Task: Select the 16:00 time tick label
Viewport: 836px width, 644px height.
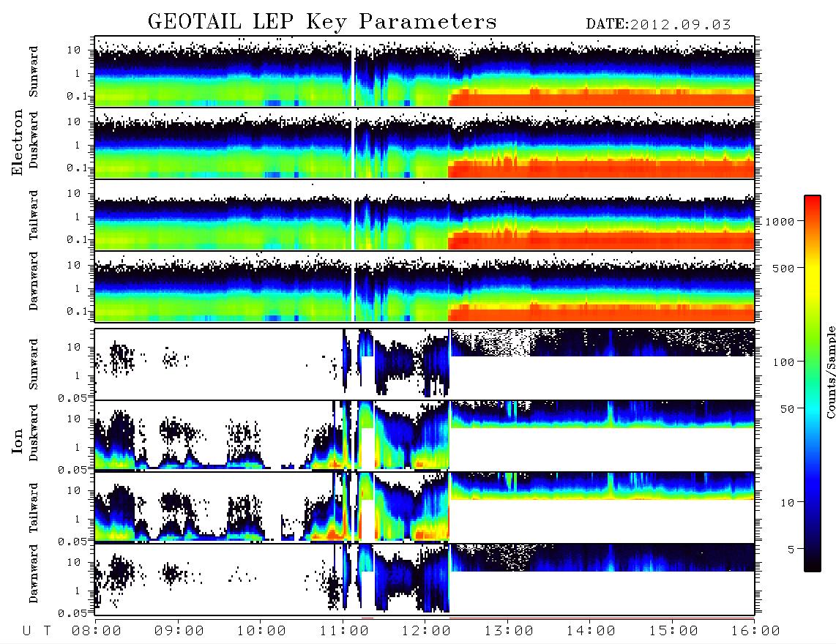Action: 755,631
